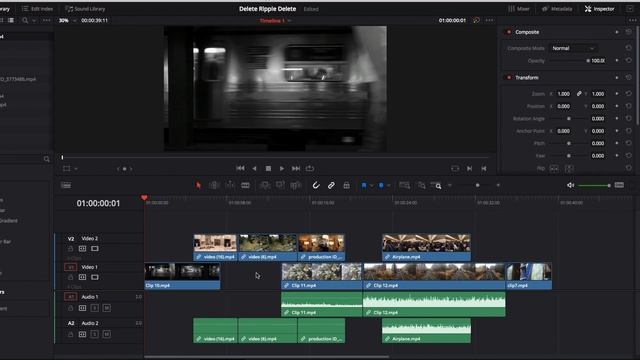Open the Timeline View Options icon
The height and width of the screenshot is (360, 640).
pyautogui.click(x=66, y=185)
